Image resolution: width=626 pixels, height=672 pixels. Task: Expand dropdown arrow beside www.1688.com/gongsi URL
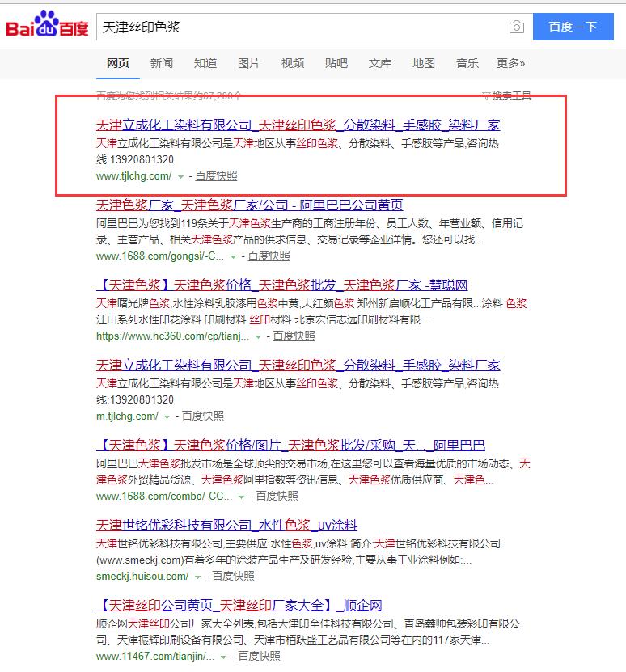click(233, 256)
